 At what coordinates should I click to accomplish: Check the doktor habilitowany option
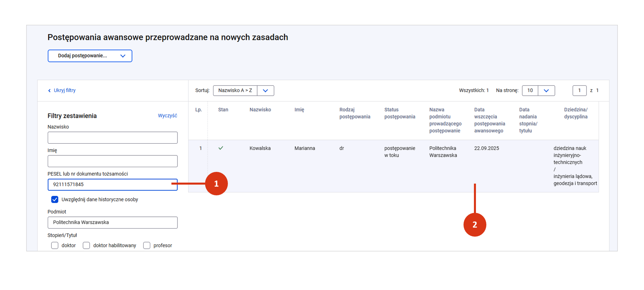click(86, 245)
